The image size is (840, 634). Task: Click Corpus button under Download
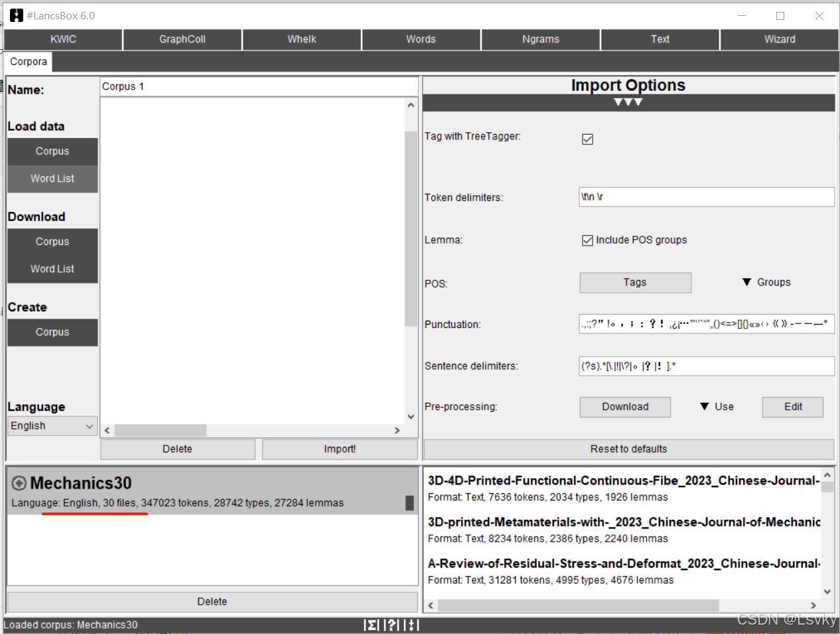(x=52, y=242)
